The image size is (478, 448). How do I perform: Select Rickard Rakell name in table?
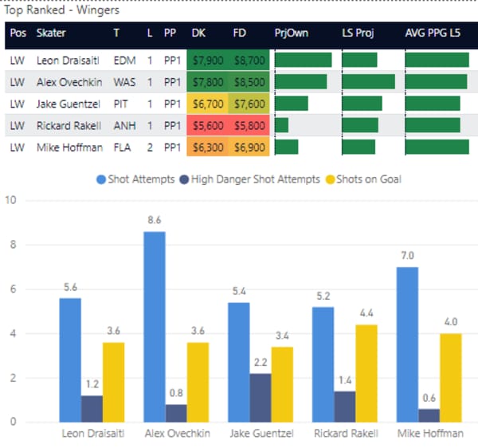pyautogui.click(x=69, y=126)
